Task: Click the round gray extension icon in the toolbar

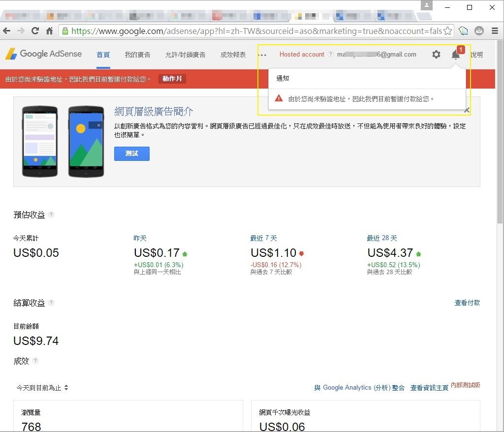Action: (479, 31)
